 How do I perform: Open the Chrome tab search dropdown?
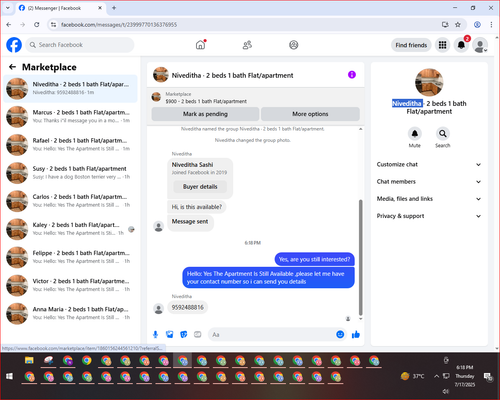8,8
